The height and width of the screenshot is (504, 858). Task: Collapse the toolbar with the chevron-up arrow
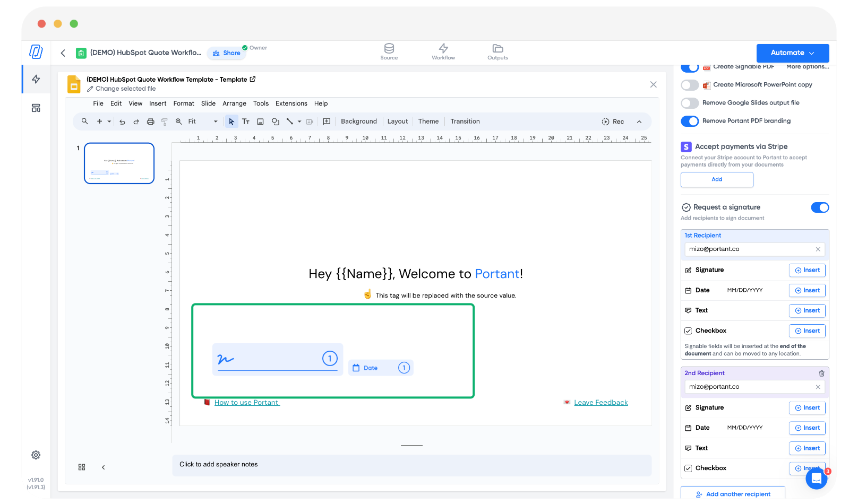pos(639,121)
